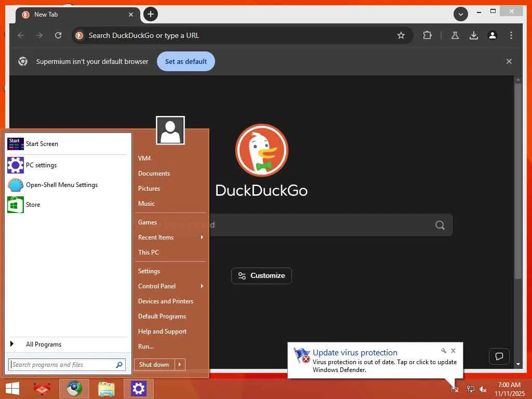Open notification options wrench icon
Image resolution: width=532 pixels, height=399 pixels.
(x=444, y=351)
